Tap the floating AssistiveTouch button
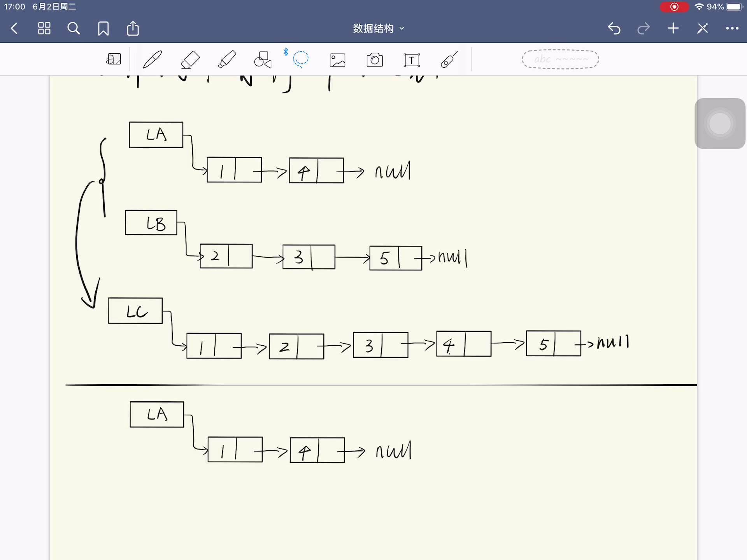The image size is (747, 560). (720, 124)
